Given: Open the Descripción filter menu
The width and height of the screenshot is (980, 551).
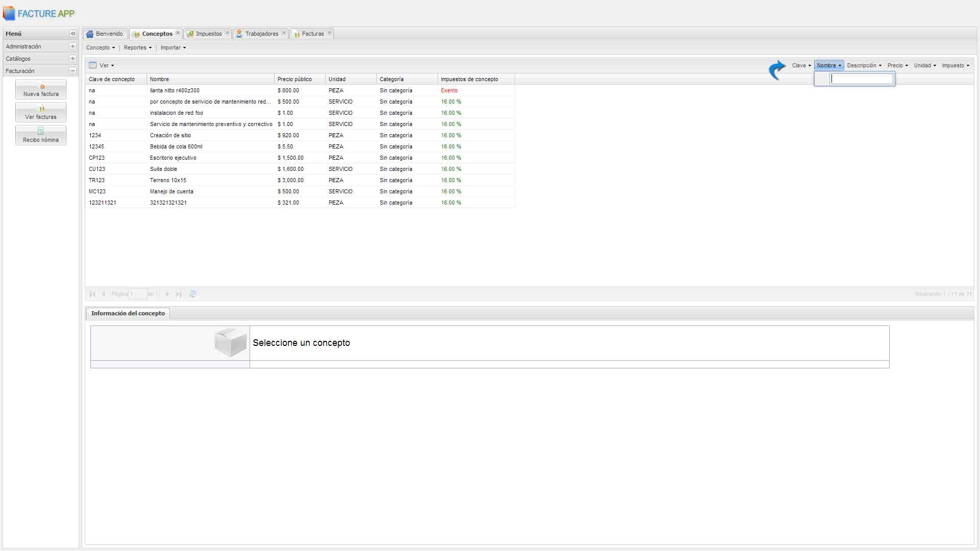Looking at the screenshot, I should pos(864,66).
